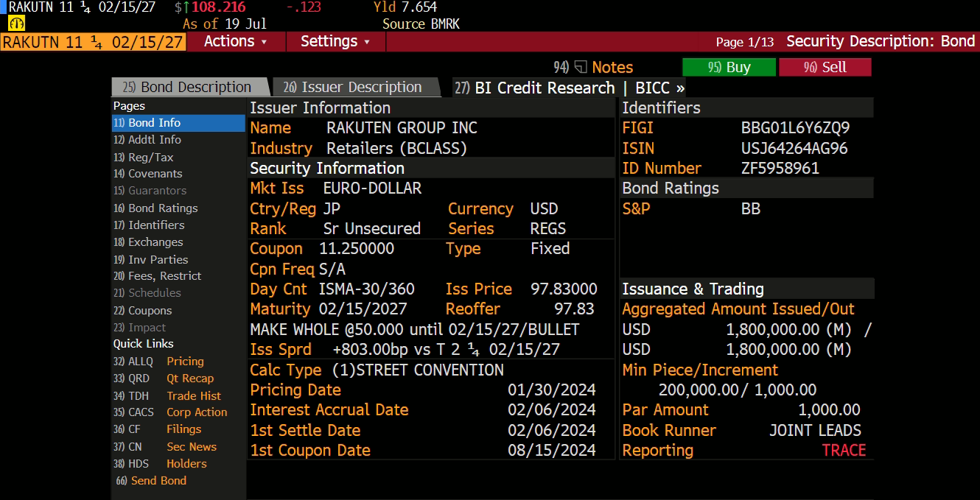980x500 pixels.
Task: Select the Reg/Tax page
Action: [x=178, y=157]
